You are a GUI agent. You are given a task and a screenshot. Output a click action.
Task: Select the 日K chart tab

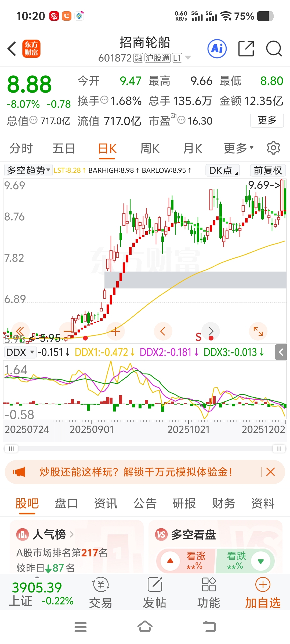(107, 148)
